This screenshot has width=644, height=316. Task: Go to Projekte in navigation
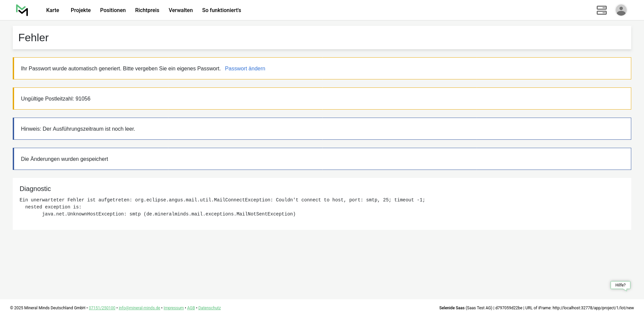point(80,10)
